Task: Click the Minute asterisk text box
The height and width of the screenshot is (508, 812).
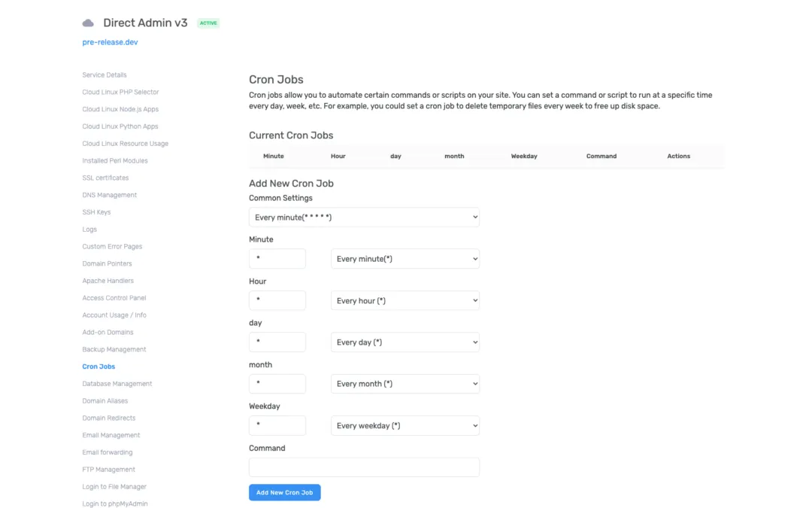Action: coord(277,258)
